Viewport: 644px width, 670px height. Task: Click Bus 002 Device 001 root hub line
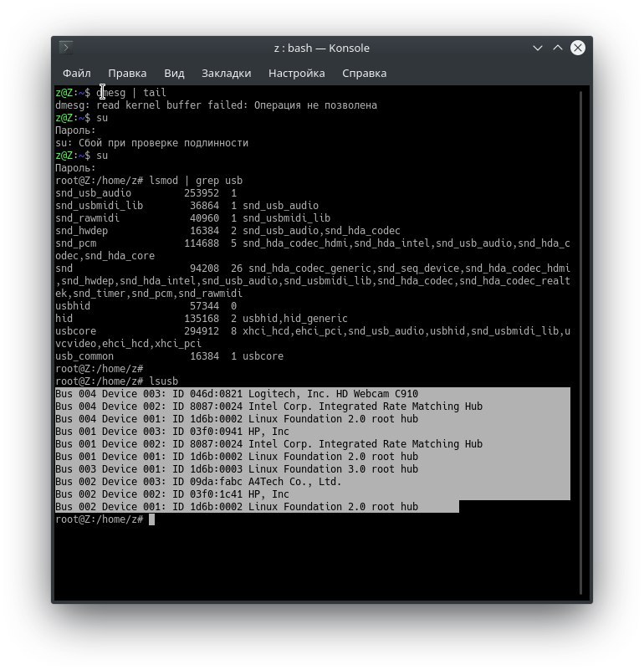237,506
